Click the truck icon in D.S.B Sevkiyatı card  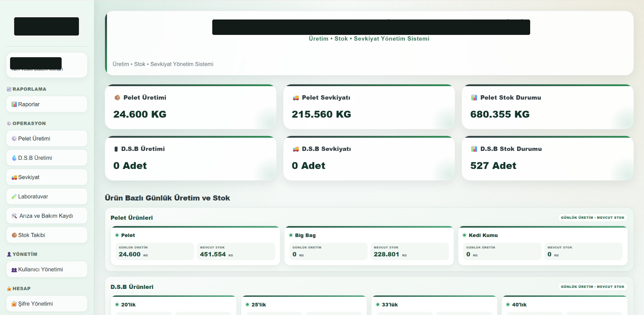point(296,149)
